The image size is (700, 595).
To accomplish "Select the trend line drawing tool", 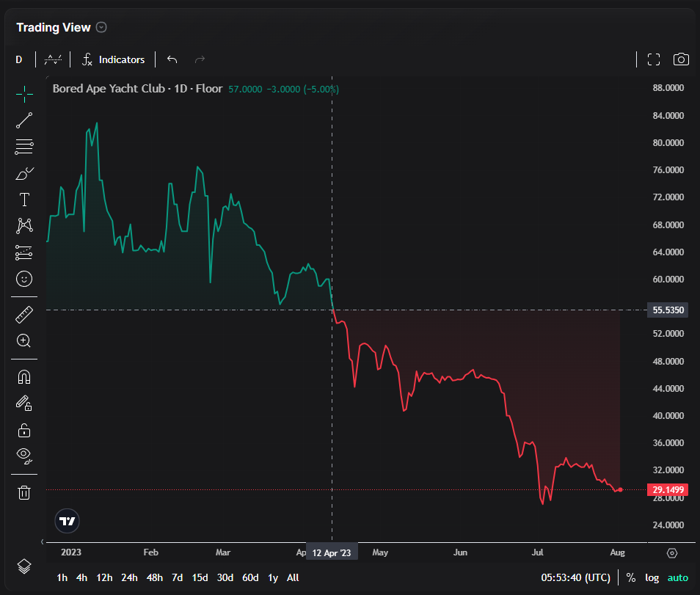I will click(x=24, y=120).
